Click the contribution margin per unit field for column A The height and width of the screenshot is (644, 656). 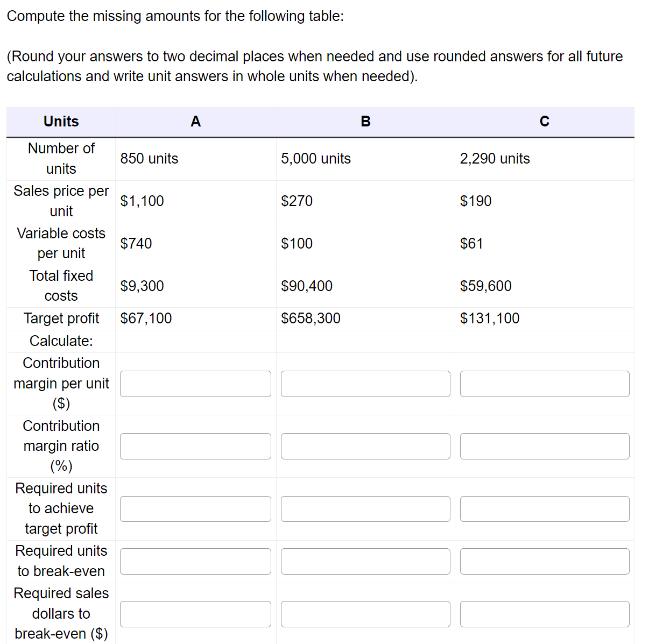click(195, 384)
